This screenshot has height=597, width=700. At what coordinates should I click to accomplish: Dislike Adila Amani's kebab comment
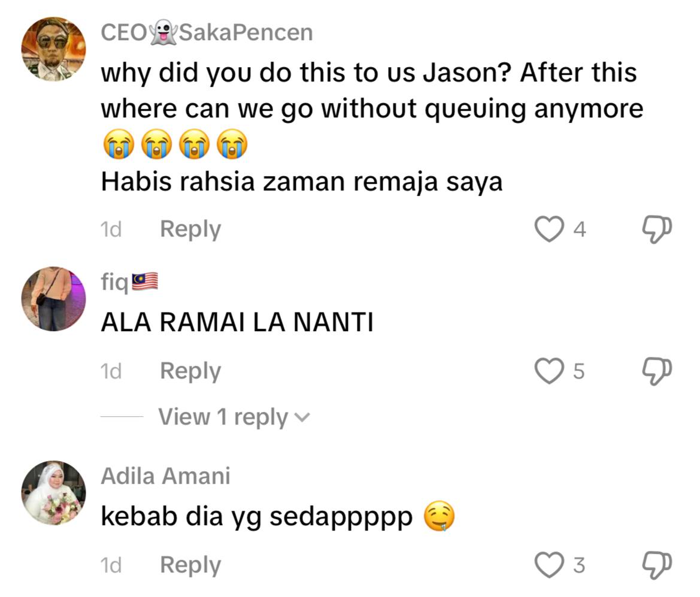point(656,565)
